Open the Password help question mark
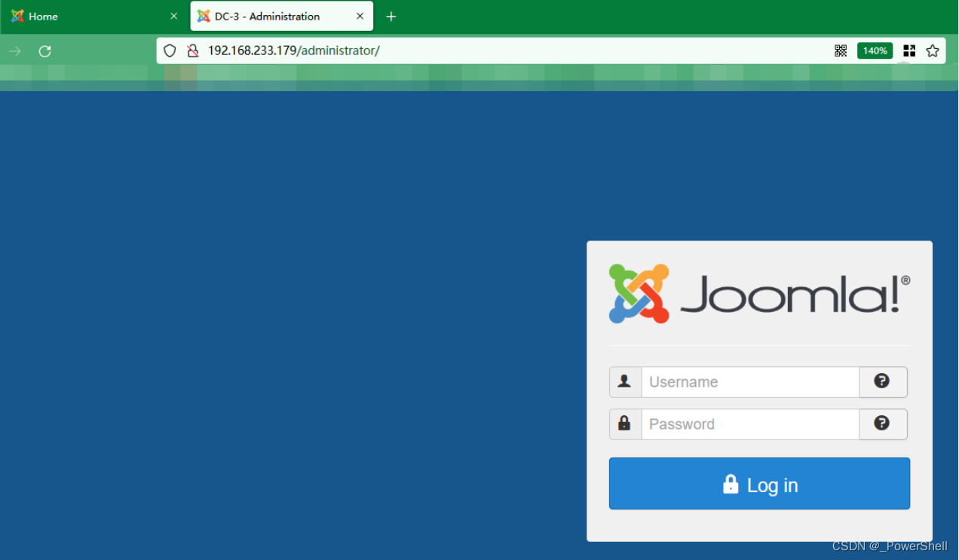The image size is (959, 560). [x=882, y=424]
